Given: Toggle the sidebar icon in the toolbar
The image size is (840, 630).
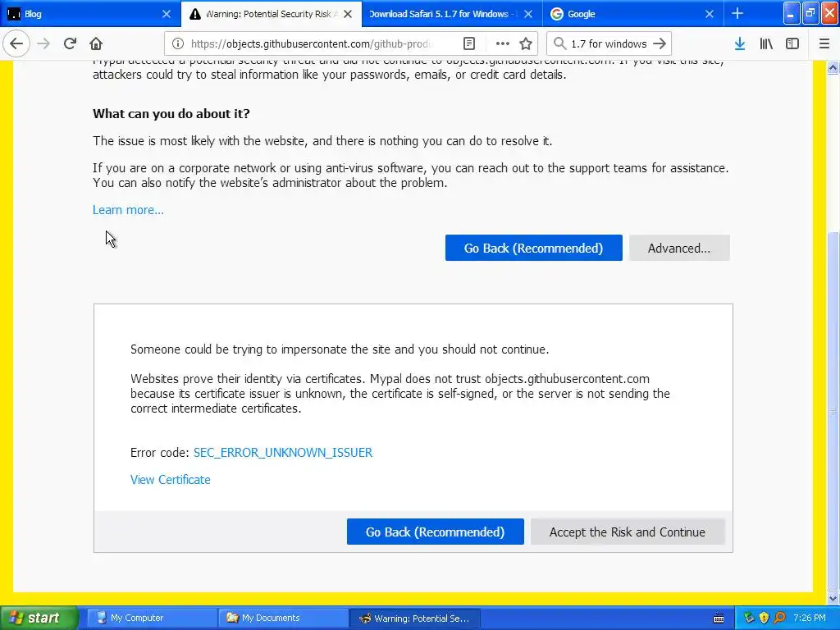Looking at the screenshot, I should (x=792, y=44).
